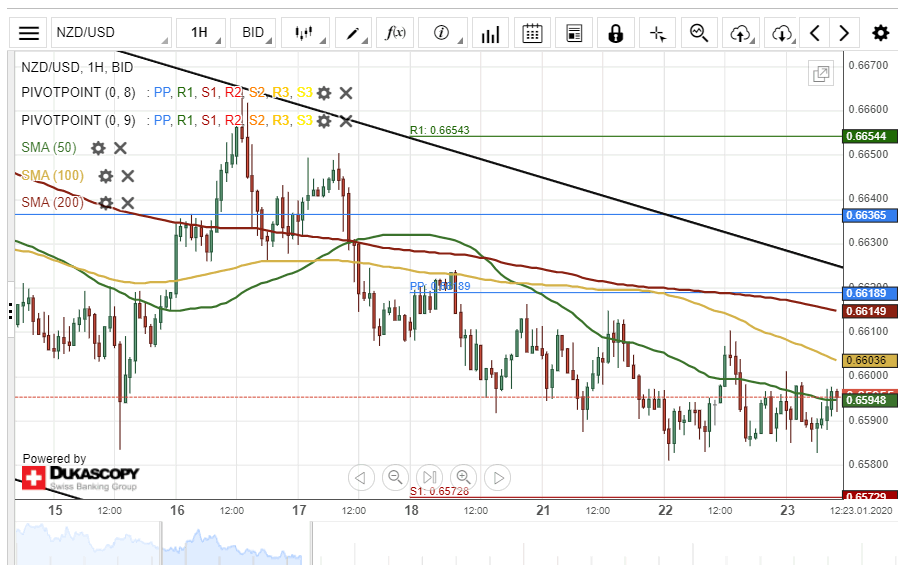Switch the BID price side dropdown
The width and height of the screenshot is (910, 568).
click(252, 32)
